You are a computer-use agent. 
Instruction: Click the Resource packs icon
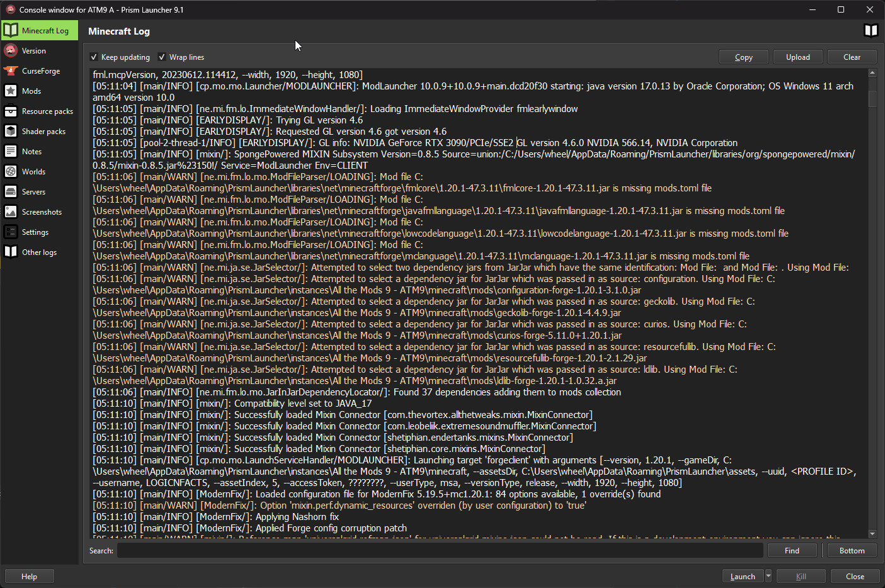point(11,111)
